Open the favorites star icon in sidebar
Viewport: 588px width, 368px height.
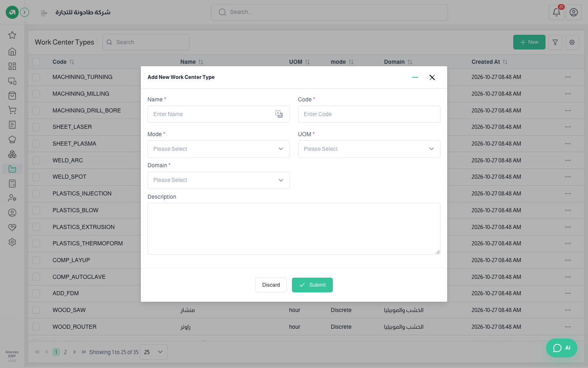pyautogui.click(x=12, y=35)
